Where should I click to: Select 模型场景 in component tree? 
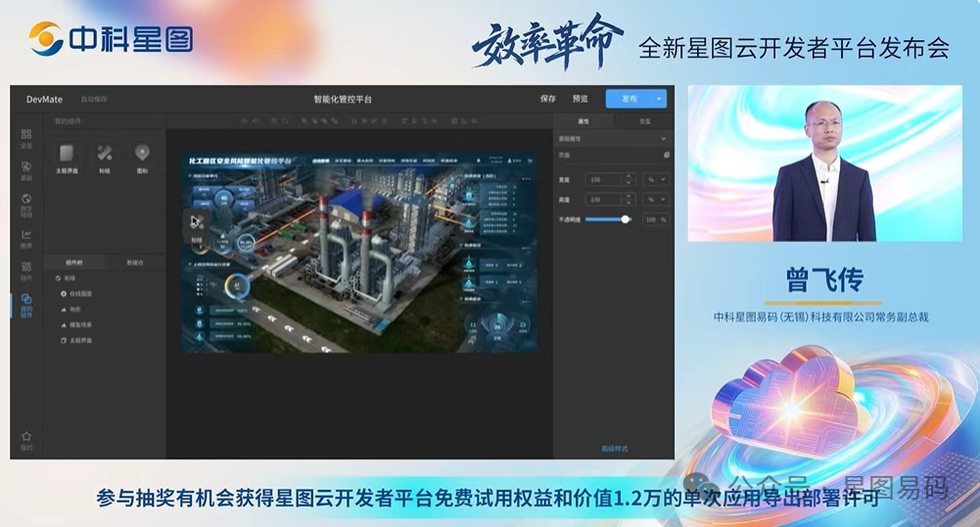point(76,325)
